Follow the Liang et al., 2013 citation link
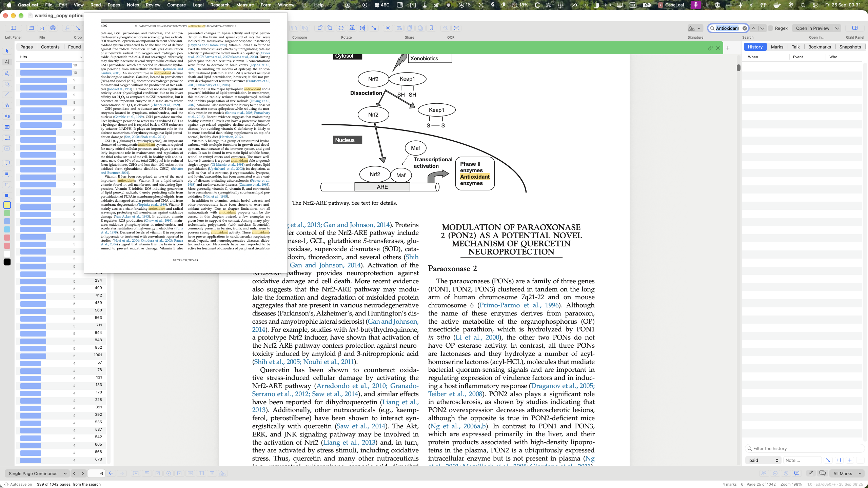 (x=349, y=443)
